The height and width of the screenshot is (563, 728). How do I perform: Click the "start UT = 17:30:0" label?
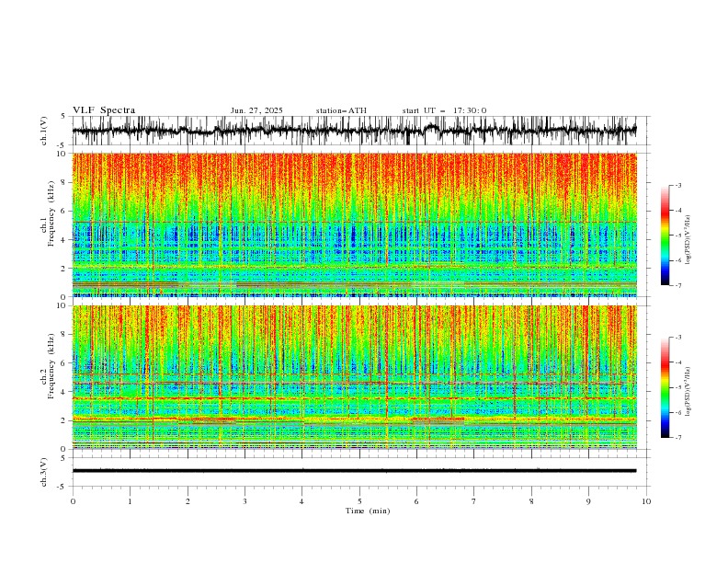[444, 110]
